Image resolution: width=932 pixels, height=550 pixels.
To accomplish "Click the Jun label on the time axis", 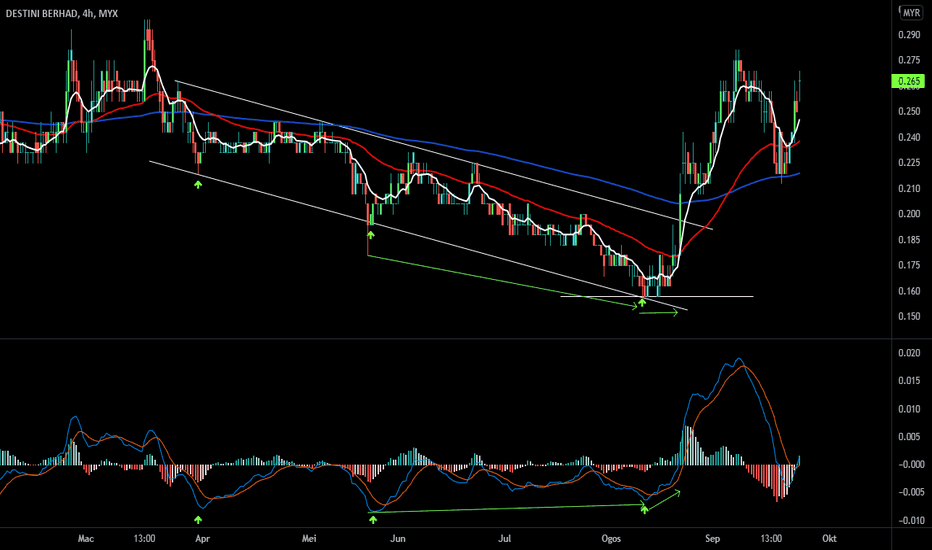I will coord(398,539).
